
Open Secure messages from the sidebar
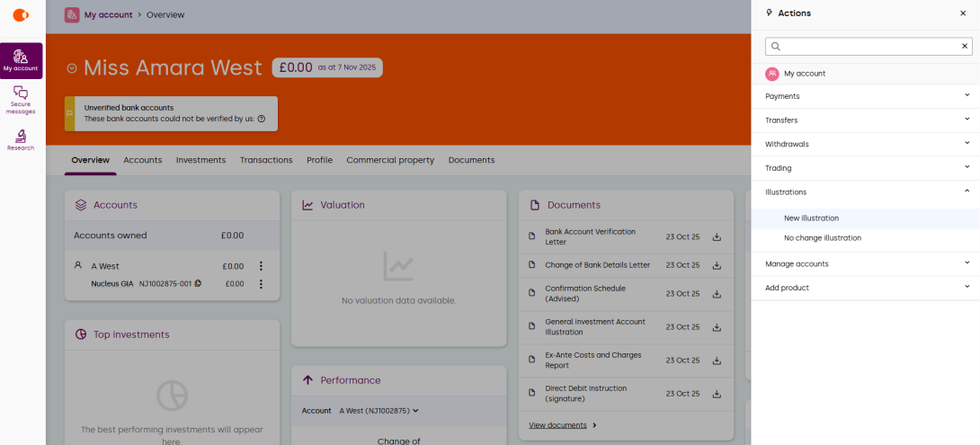(x=21, y=99)
